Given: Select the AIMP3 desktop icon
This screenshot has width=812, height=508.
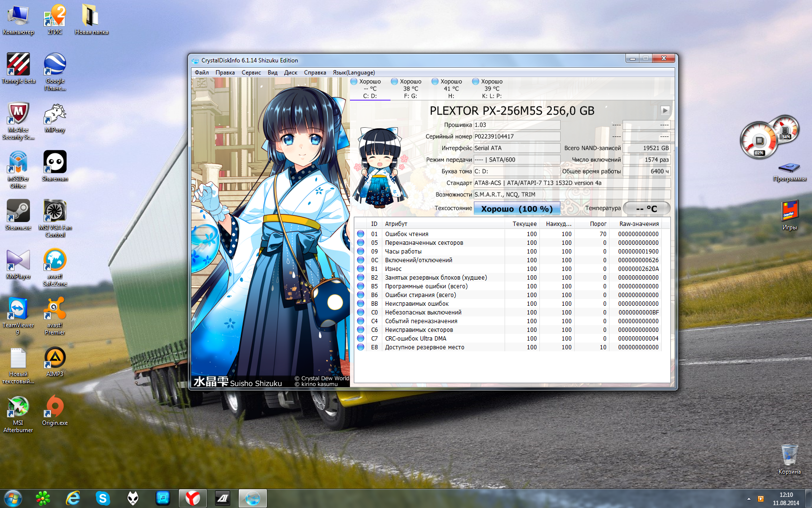Looking at the screenshot, I should (55, 361).
